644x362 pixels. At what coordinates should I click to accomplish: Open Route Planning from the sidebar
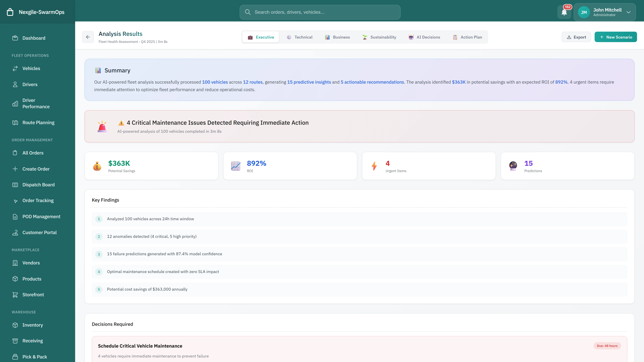(38, 122)
